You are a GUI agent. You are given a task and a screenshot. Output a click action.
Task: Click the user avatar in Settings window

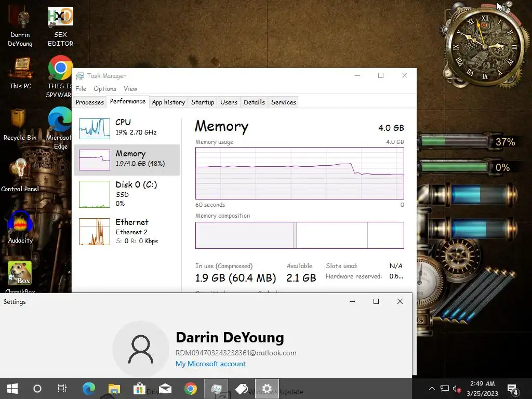click(x=141, y=349)
